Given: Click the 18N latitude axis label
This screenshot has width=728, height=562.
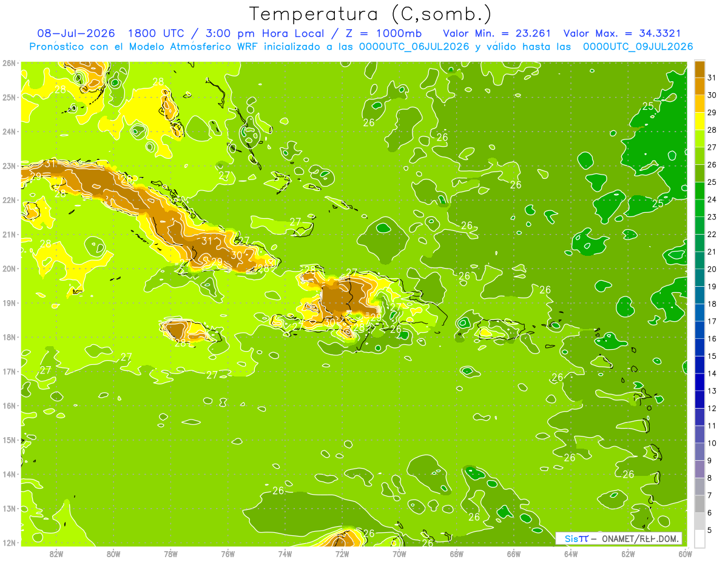Looking at the screenshot, I should [x=8, y=337].
